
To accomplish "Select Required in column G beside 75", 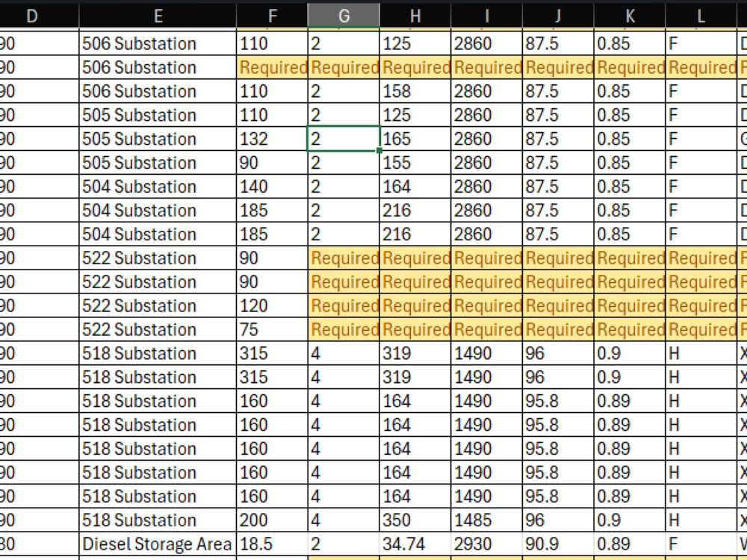I will (x=344, y=329).
